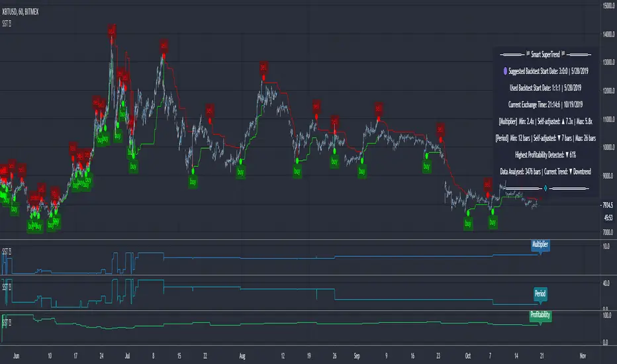
Task: Click the 40.0 scale value in Period pane
Action: click(x=606, y=283)
